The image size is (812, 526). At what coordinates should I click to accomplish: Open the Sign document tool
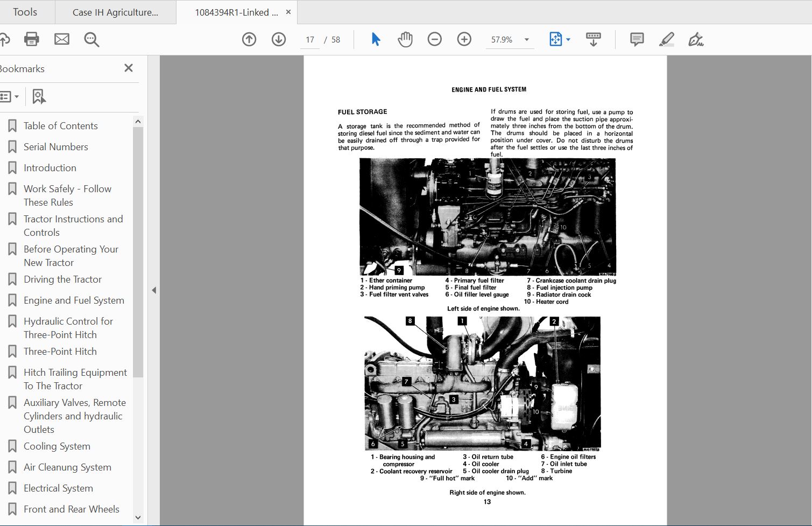click(696, 39)
